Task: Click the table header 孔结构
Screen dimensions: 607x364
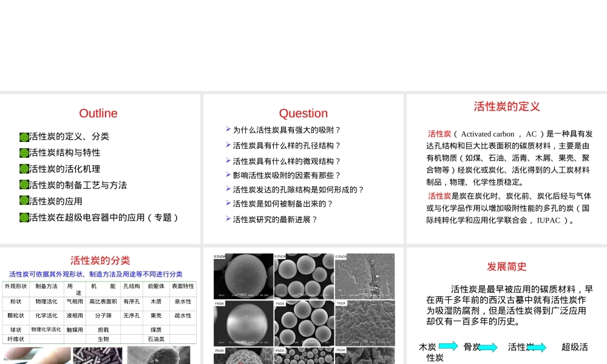Action: [132, 286]
